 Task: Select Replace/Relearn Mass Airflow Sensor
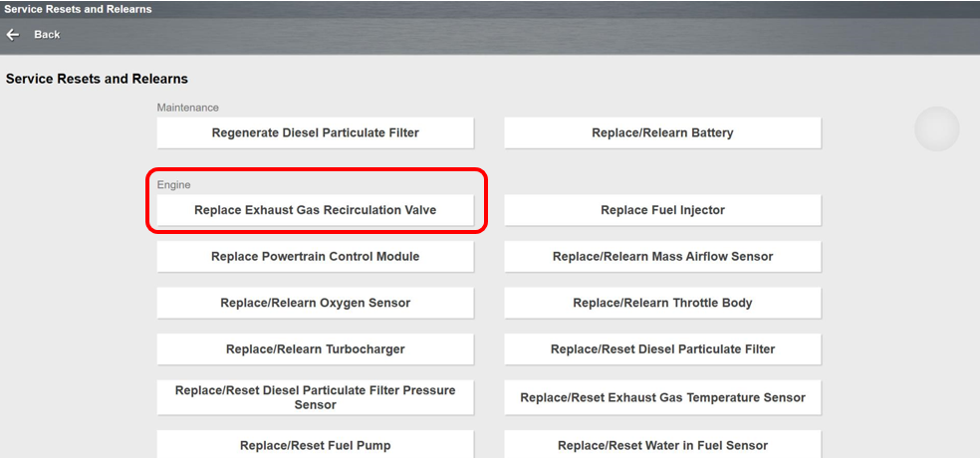tap(662, 257)
